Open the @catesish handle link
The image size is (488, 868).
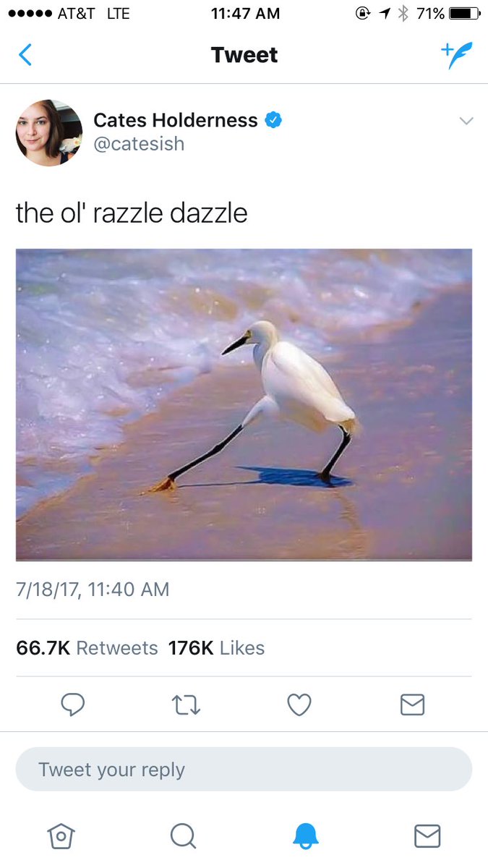pyautogui.click(x=139, y=144)
